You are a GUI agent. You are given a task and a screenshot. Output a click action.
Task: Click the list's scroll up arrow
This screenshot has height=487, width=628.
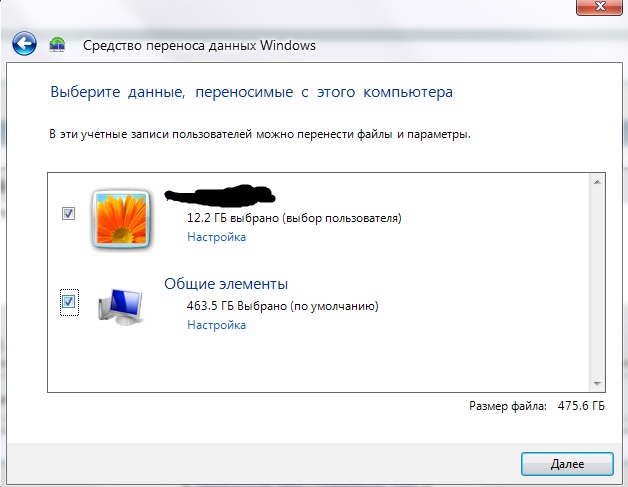pos(597,182)
